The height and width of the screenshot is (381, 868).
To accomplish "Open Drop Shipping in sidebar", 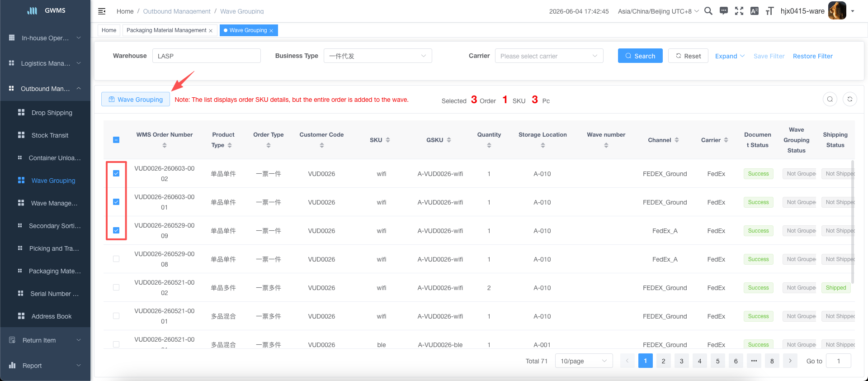I will (x=45, y=113).
